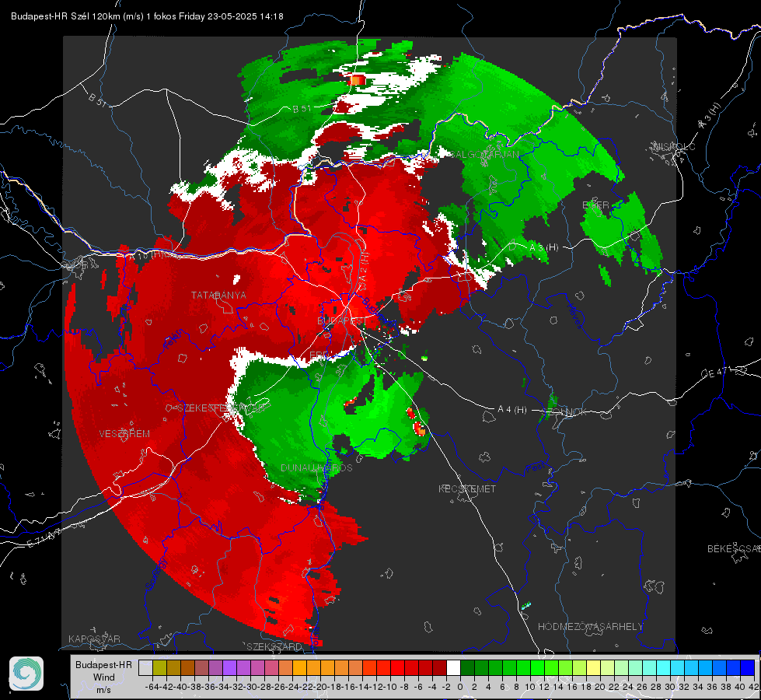Click the SALGOTARJAN city label
The height and width of the screenshot is (700, 761).
485,155
